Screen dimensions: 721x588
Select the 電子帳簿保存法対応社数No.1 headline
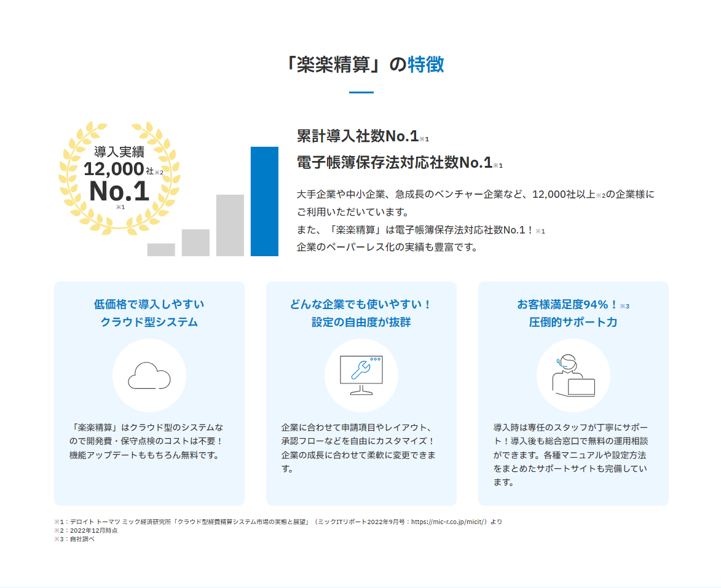pyautogui.click(x=395, y=162)
